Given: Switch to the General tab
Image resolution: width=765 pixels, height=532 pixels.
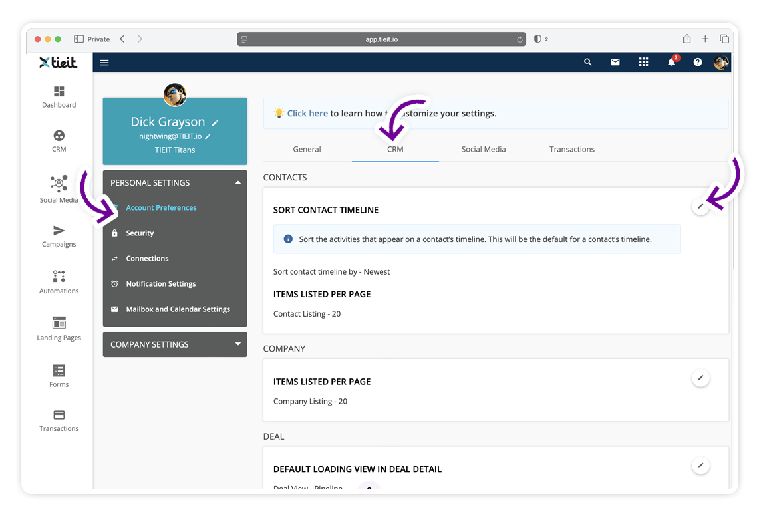Looking at the screenshot, I should pyautogui.click(x=307, y=149).
